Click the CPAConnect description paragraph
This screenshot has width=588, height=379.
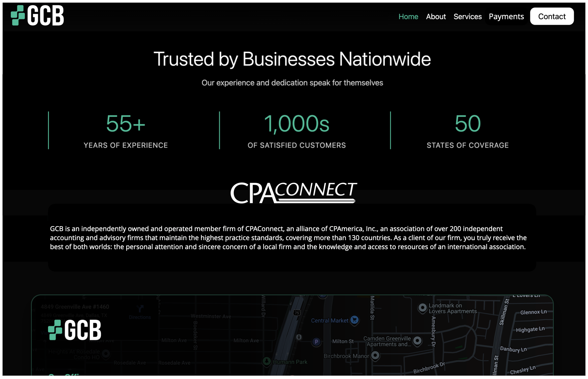pos(288,238)
